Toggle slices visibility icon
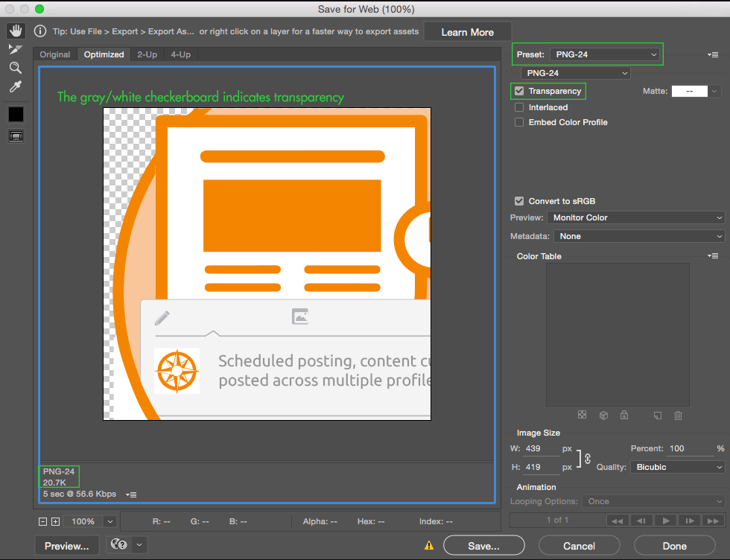This screenshot has height=560, width=730. point(16,136)
